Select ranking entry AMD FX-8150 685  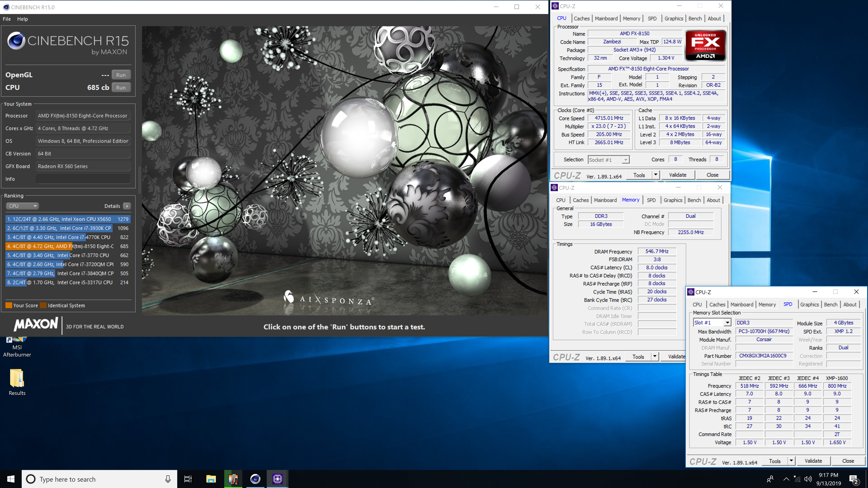pyautogui.click(x=68, y=246)
